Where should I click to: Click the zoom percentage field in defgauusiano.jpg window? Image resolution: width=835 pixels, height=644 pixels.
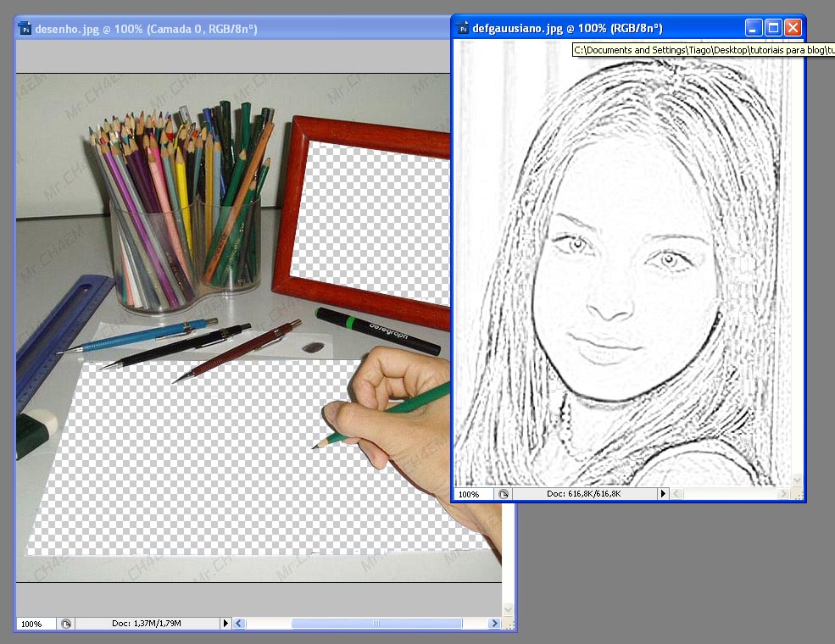coord(473,495)
